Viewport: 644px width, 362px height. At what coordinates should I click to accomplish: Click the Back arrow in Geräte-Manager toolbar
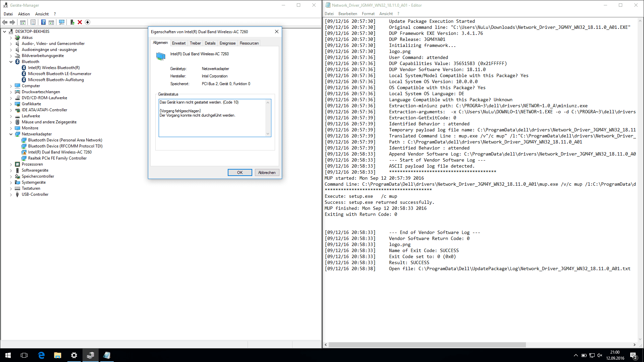(5, 22)
